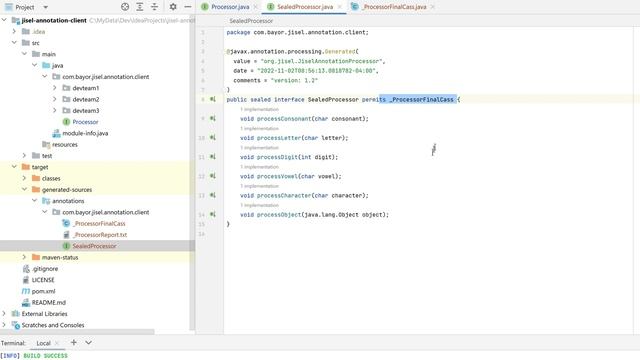The width and height of the screenshot is (640, 360).
Task: Click '1 implementation' hint above processLetter
Action: click(x=259, y=129)
